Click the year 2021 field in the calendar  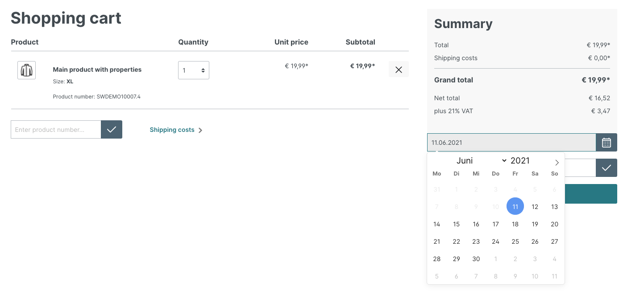[x=520, y=161]
